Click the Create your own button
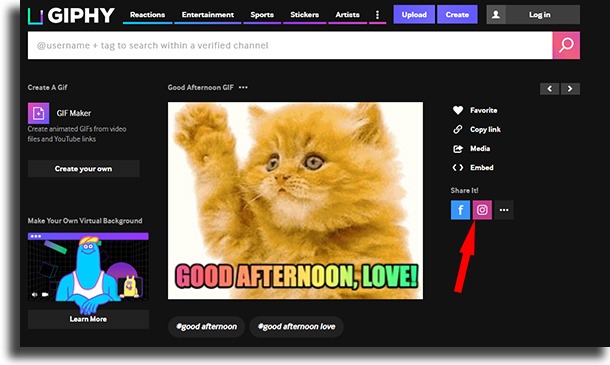This screenshot has width=610, height=365. [x=83, y=169]
